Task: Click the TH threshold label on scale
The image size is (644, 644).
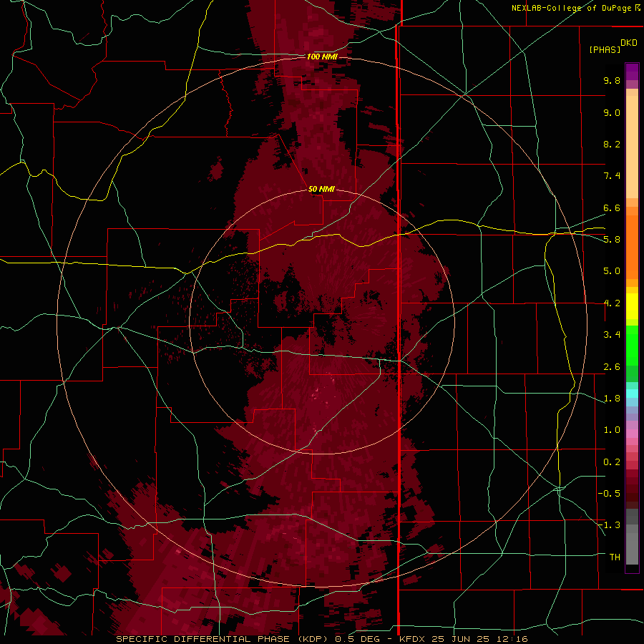Action: pos(615,557)
